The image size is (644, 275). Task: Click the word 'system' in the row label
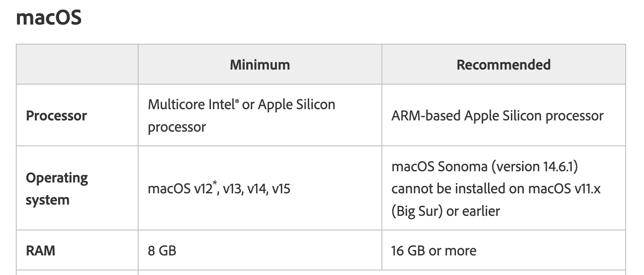[47, 200]
